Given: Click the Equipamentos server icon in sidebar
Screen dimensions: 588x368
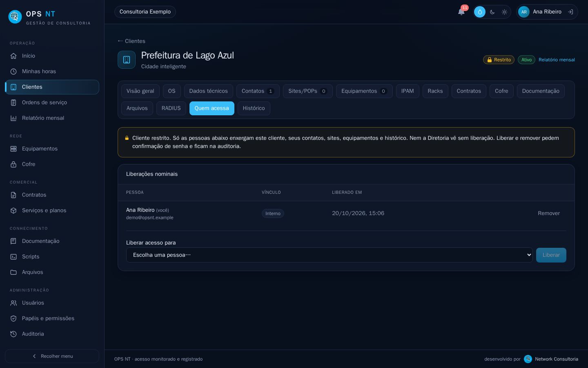Looking at the screenshot, I should click(13, 149).
